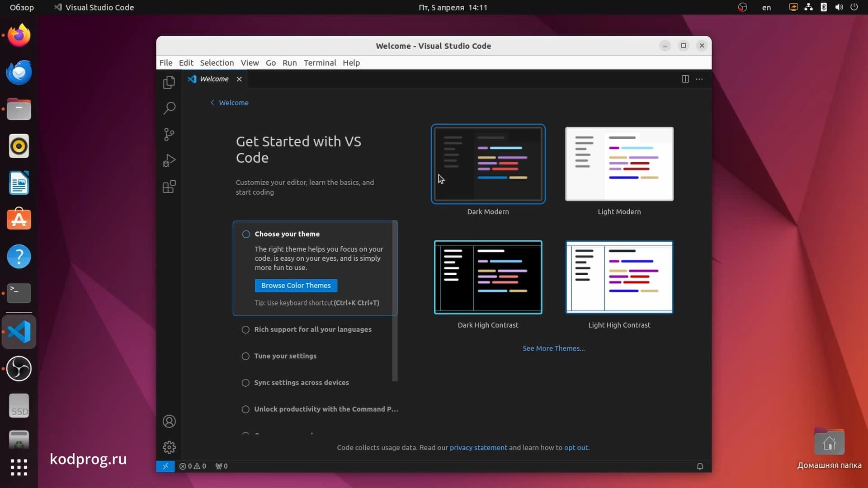Open the Search view icon
Screen dimensions: 868x488
click(x=169, y=108)
